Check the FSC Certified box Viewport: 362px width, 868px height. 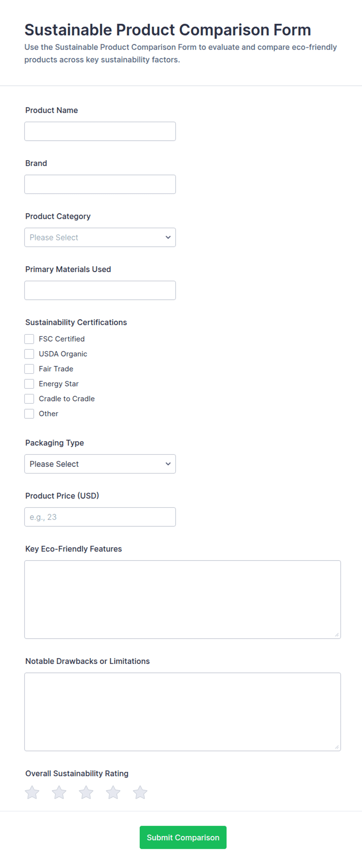29,339
